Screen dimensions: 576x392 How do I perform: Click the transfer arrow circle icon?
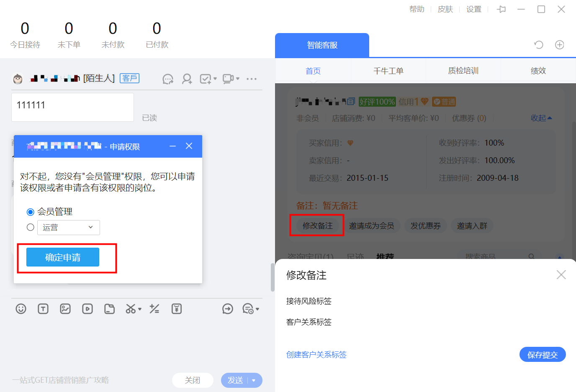point(228,309)
